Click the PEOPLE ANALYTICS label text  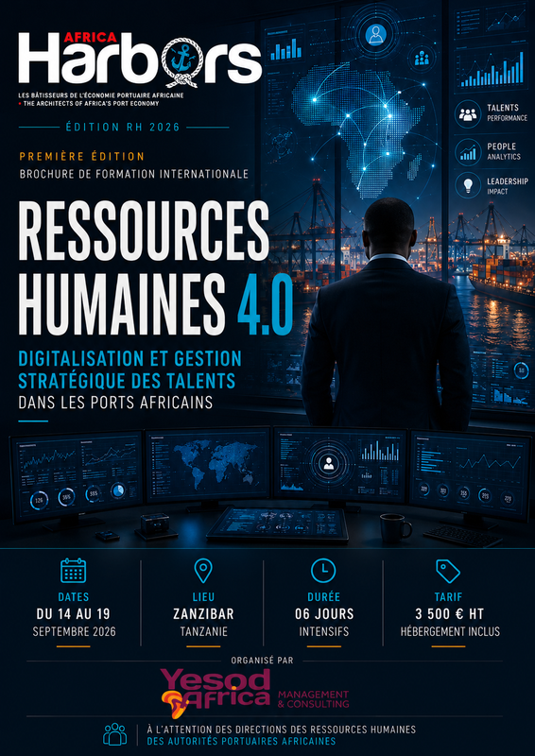coord(504,151)
